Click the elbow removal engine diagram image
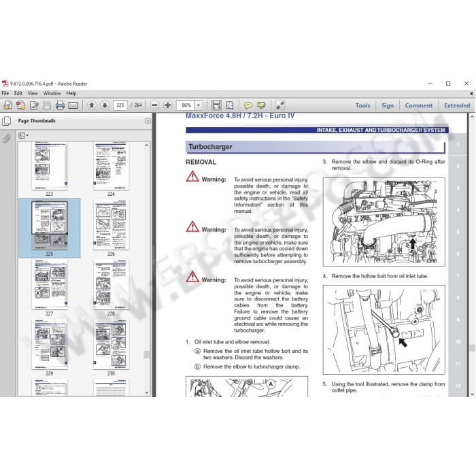This screenshot has width=476, height=476. pyautogui.click(x=384, y=222)
